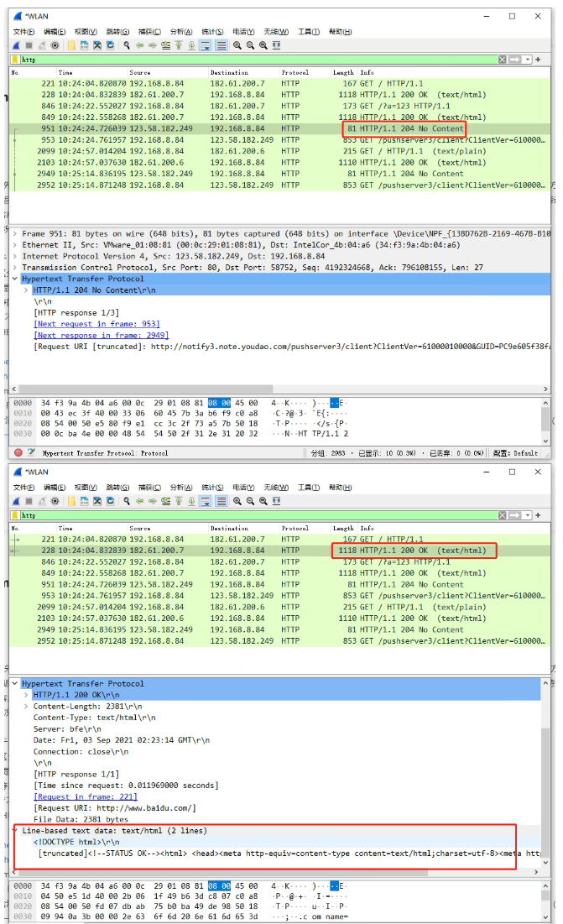The image size is (563, 924).
Task: Follow the Next request in frame: 953 link
Action: (96, 324)
